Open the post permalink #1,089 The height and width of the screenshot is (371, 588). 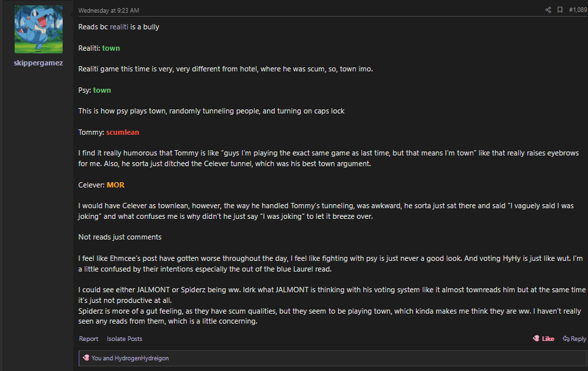click(x=577, y=10)
